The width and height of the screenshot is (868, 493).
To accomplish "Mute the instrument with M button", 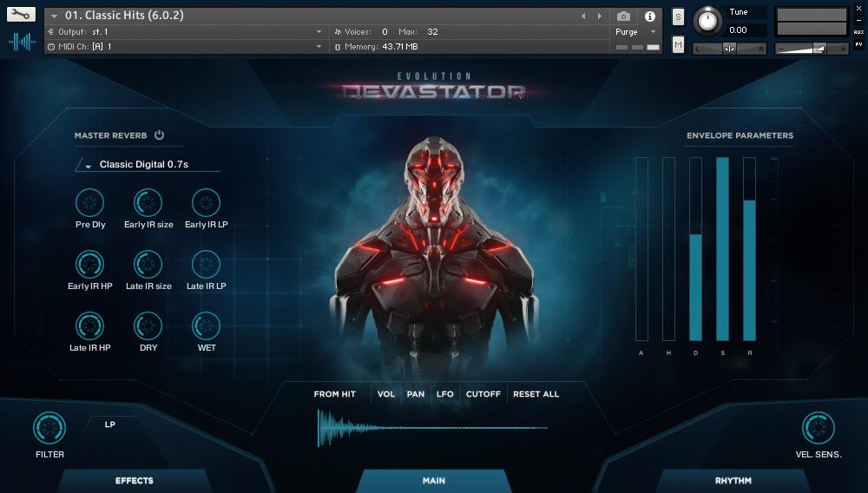I will point(678,44).
